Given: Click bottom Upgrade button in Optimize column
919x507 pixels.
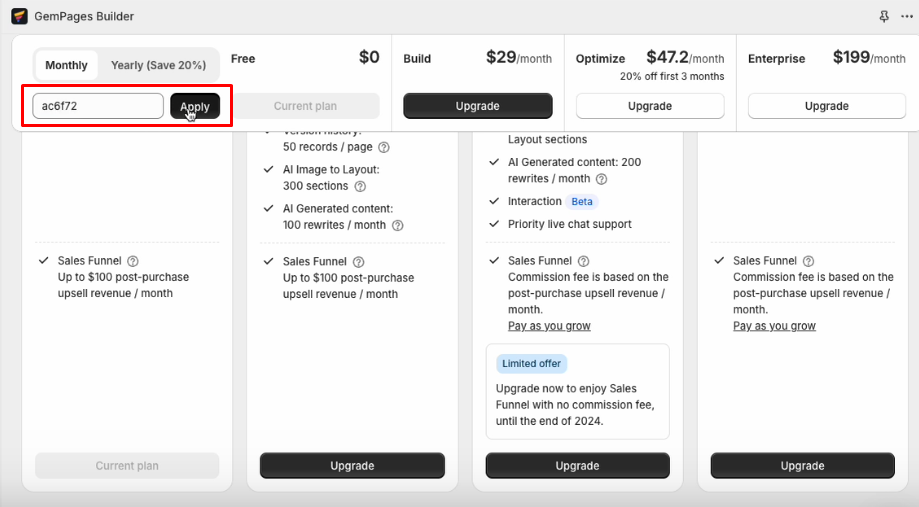Looking at the screenshot, I should point(577,466).
